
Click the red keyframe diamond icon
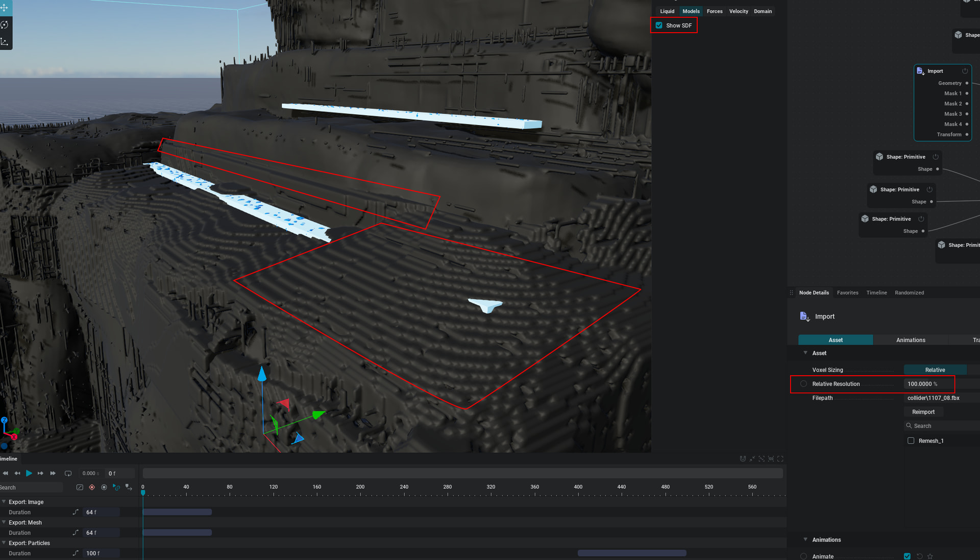click(92, 488)
